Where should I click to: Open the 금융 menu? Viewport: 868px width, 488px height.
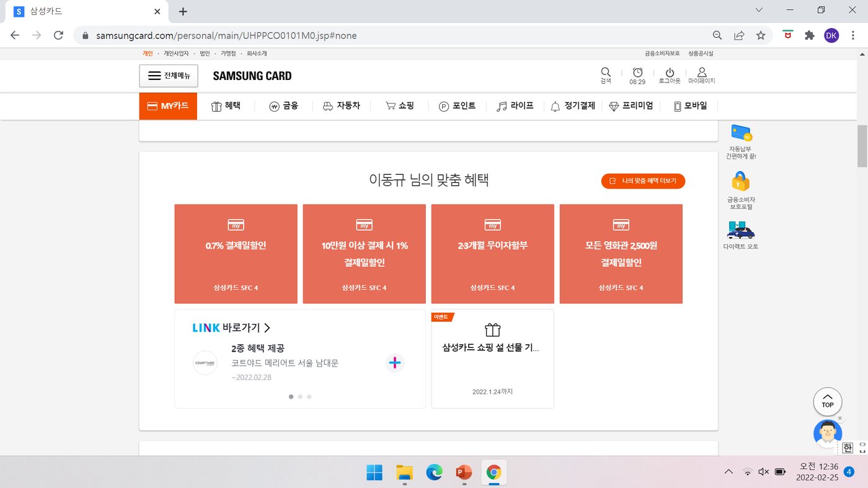coord(283,106)
